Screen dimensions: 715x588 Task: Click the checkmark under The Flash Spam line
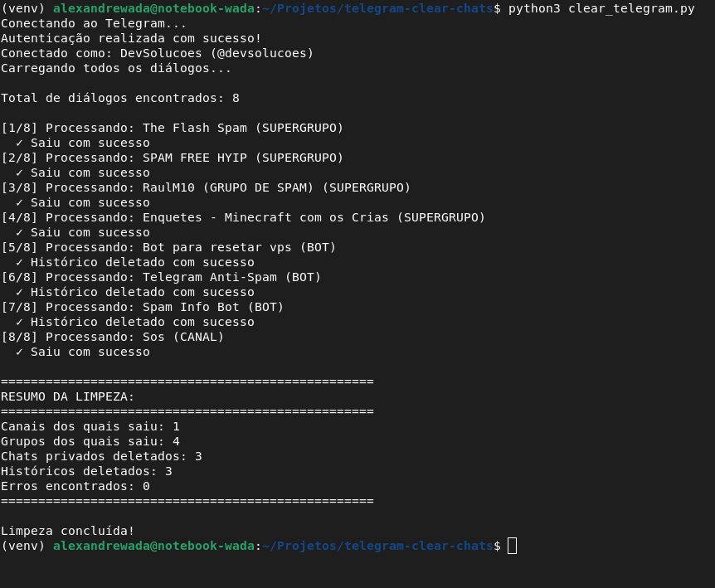click(19, 143)
